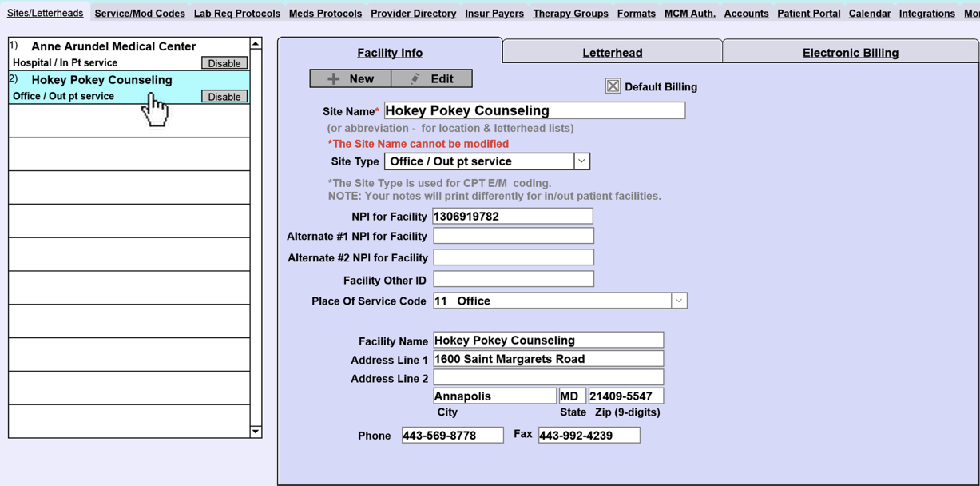980x486 pixels.
Task: Click the site list scroll up arrow
Action: coord(256,44)
